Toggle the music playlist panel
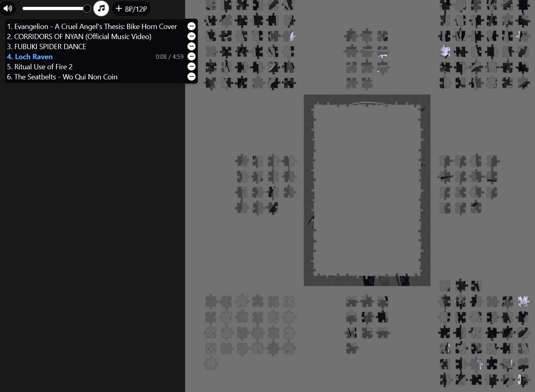Image resolution: width=535 pixels, height=392 pixels. (x=101, y=8)
